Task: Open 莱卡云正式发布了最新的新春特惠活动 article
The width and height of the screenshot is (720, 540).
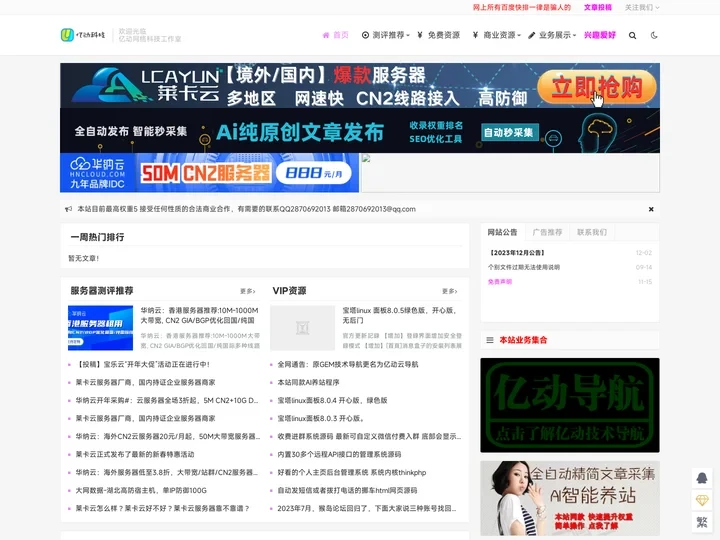Action: click(135, 455)
